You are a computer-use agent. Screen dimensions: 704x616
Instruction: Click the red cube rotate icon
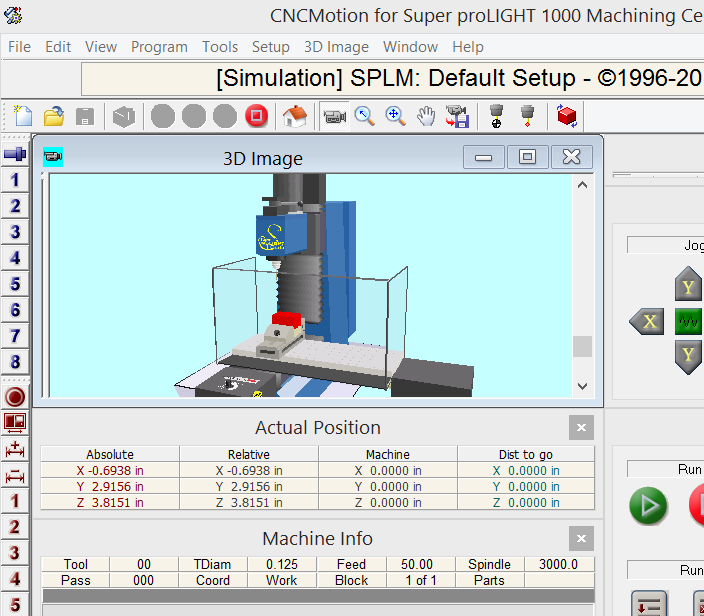(567, 116)
